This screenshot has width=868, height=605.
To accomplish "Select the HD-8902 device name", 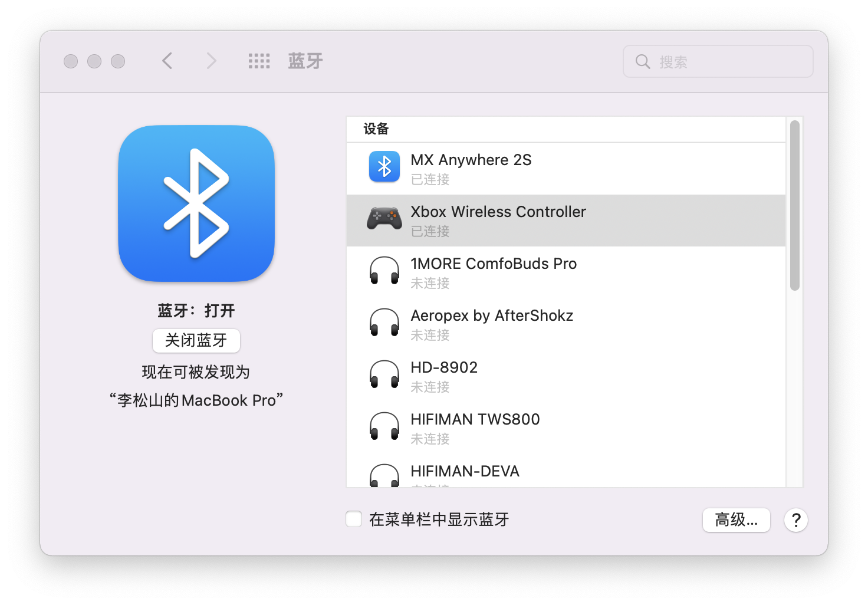I will 444,367.
